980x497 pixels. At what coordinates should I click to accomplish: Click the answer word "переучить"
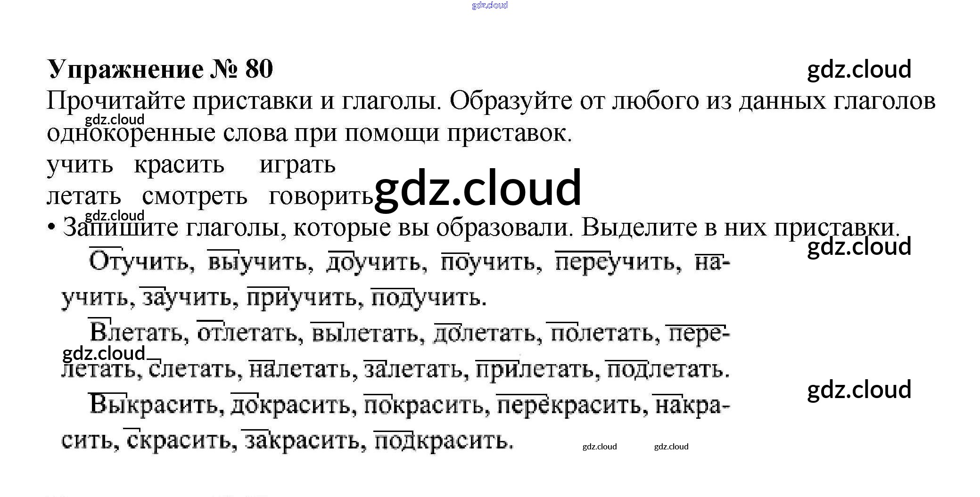point(617,262)
